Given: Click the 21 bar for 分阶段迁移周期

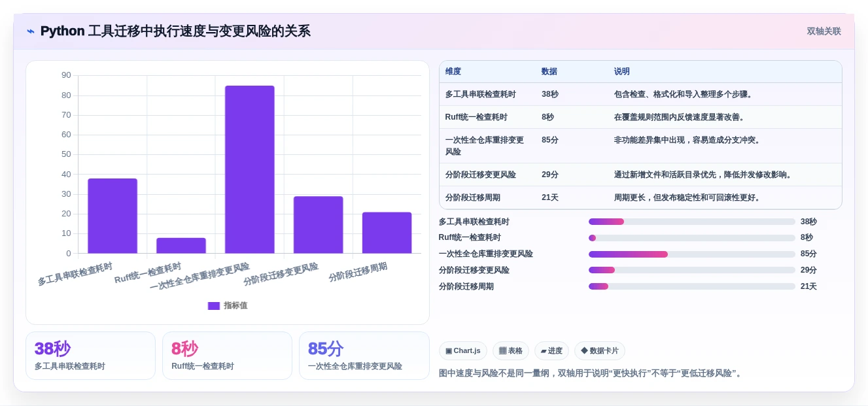Looking at the screenshot, I should click(387, 233).
